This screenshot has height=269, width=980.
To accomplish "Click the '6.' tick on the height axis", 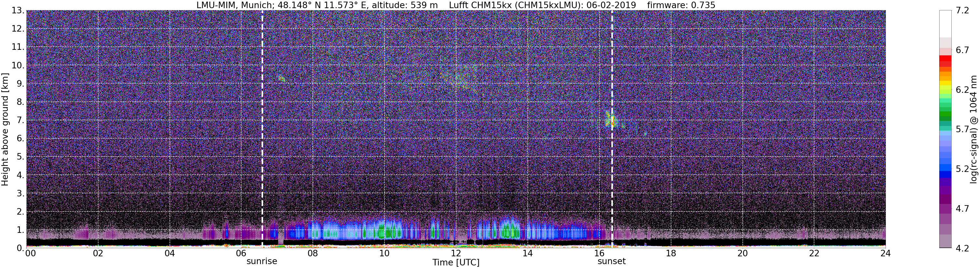I will (x=21, y=138).
